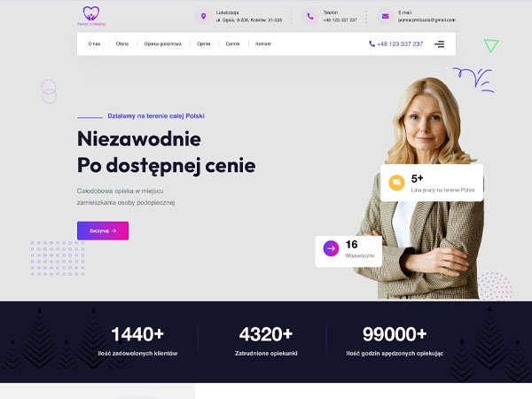Click the purple arrow circle icon
Viewport: 532px width, 399px height.
coord(331,248)
